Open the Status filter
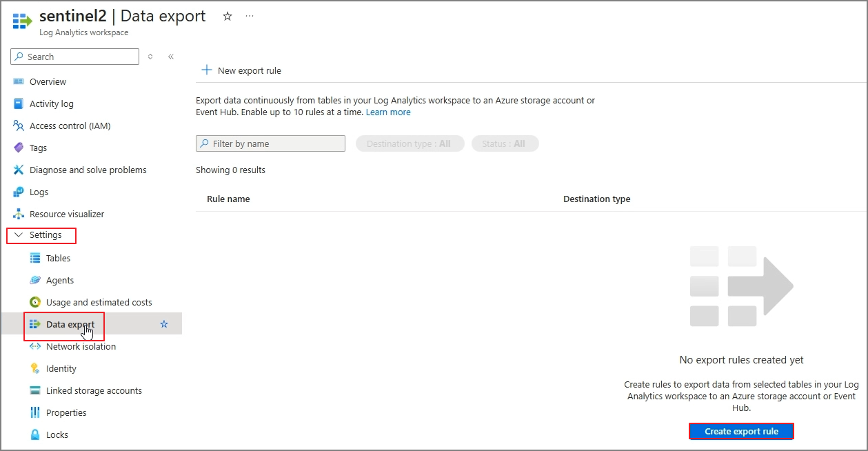Screen dimensions: 868x451 point(505,143)
